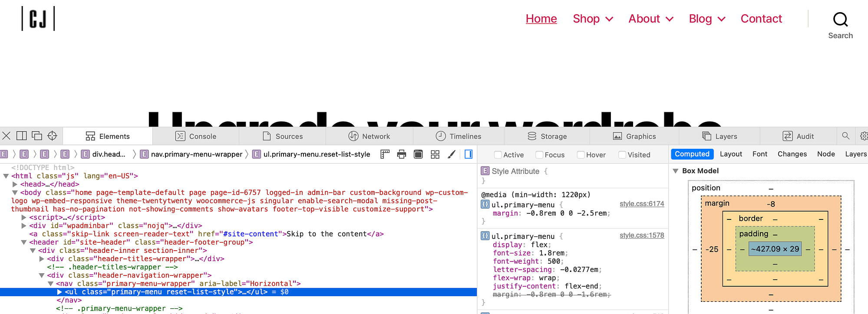Open inspector search with the magnifier icon

coord(846,136)
